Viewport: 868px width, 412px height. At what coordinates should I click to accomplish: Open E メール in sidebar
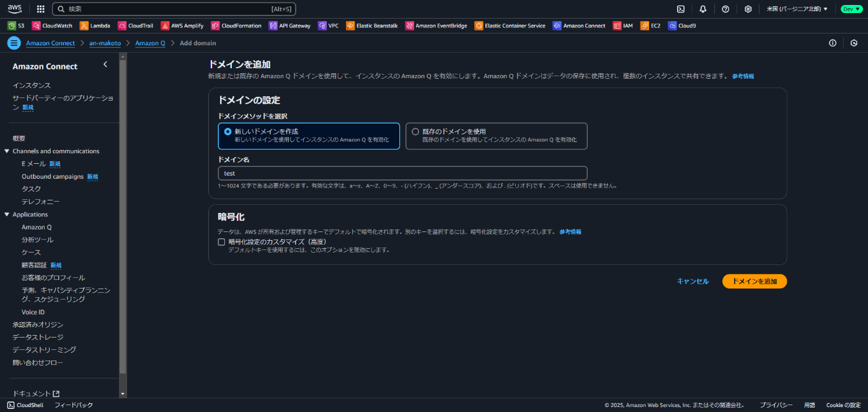point(34,164)
